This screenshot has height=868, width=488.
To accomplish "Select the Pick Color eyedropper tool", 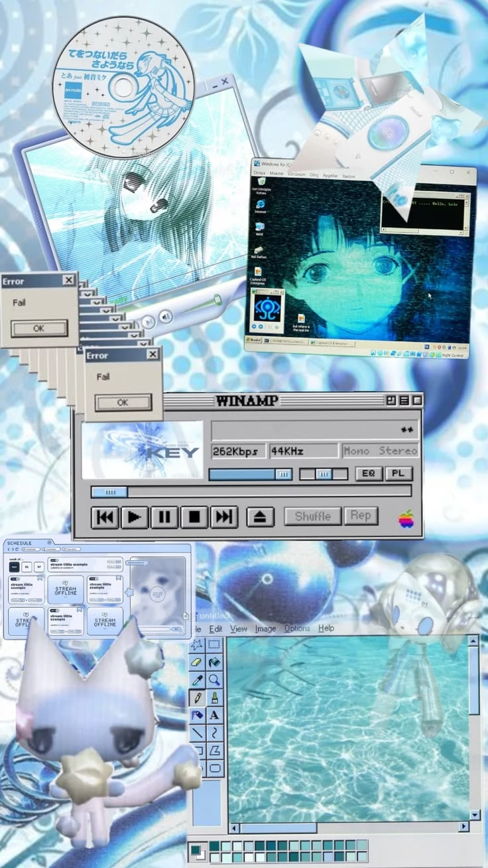I will 197,680.
